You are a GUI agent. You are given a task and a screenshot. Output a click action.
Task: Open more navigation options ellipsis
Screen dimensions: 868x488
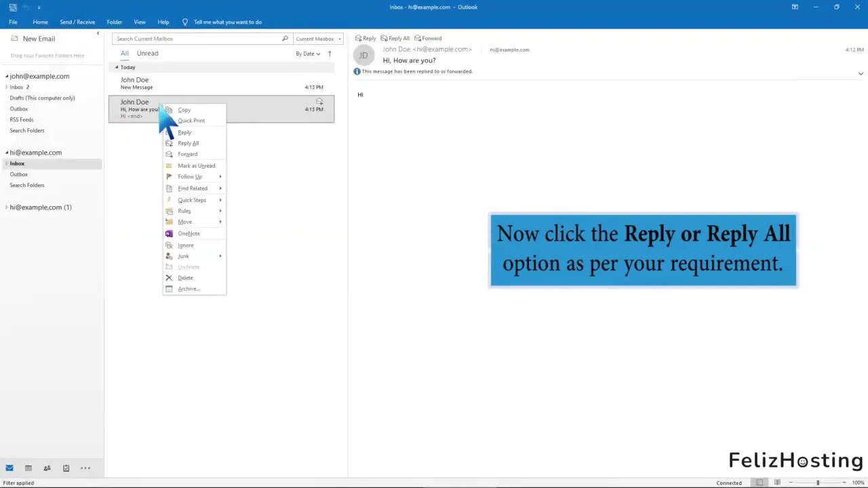coord(85,468)
